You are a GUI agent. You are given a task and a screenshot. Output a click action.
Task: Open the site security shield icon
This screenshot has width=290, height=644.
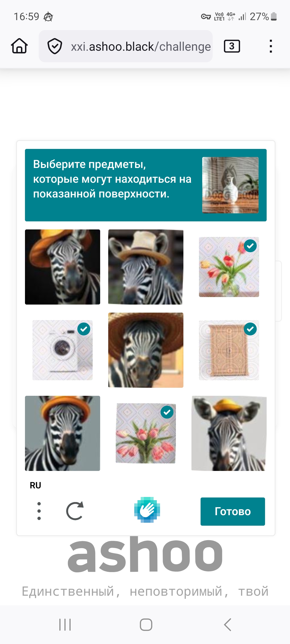coord(55,46)
